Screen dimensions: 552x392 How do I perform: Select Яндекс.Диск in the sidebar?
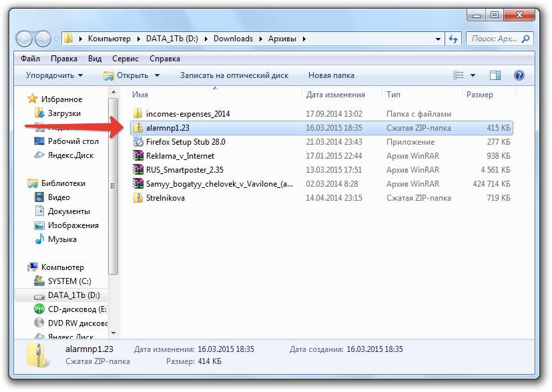click(71, 156)
